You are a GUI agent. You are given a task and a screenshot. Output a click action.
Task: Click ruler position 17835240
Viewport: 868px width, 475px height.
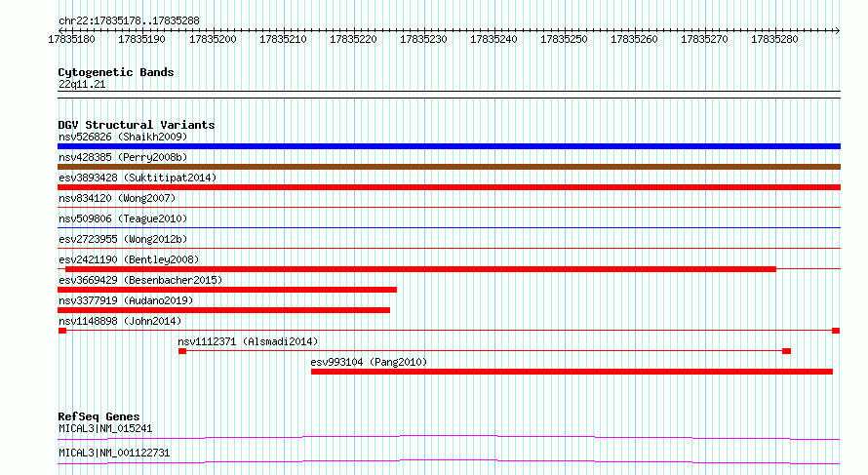pyautogui.click(x=493, y=39)
